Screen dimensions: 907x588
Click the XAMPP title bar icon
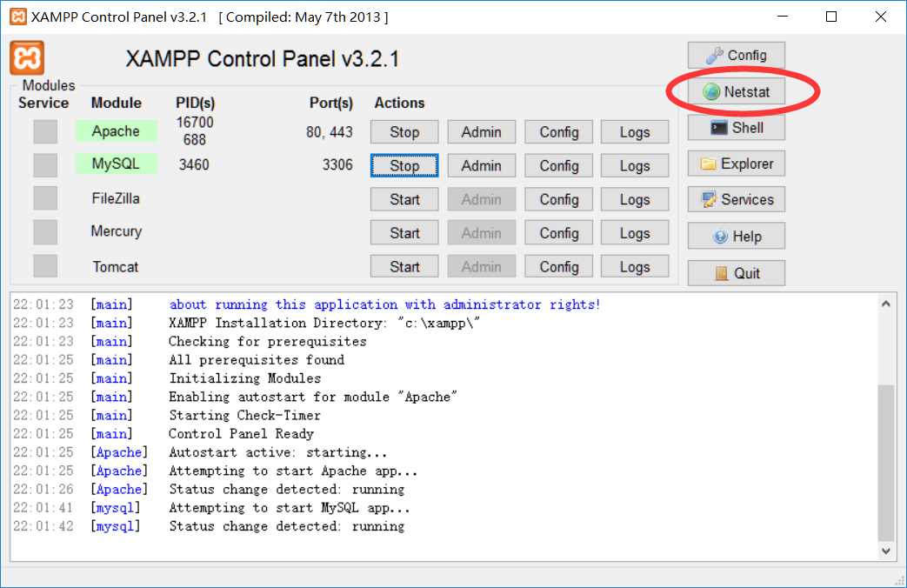(x=18, y=17)
